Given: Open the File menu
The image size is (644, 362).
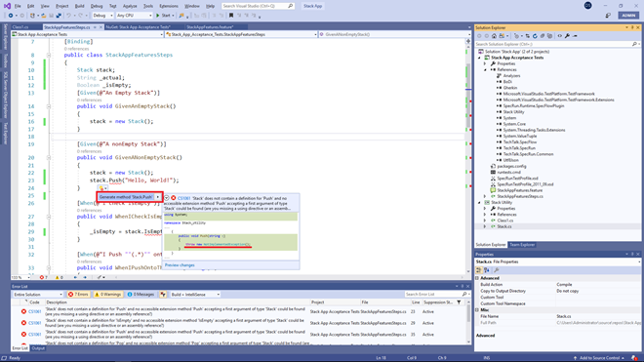Looking at the screenshot, I should (x=18, y=6).
